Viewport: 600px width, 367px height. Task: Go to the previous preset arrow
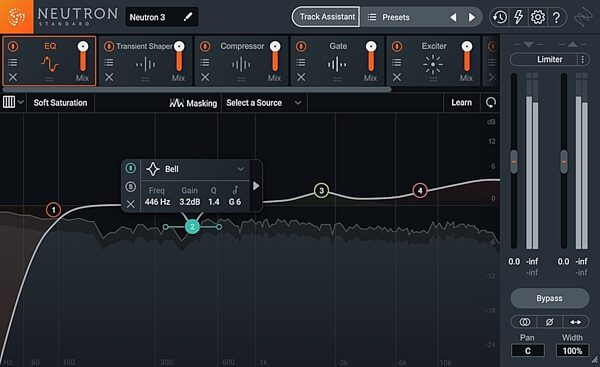coord(453,17)
